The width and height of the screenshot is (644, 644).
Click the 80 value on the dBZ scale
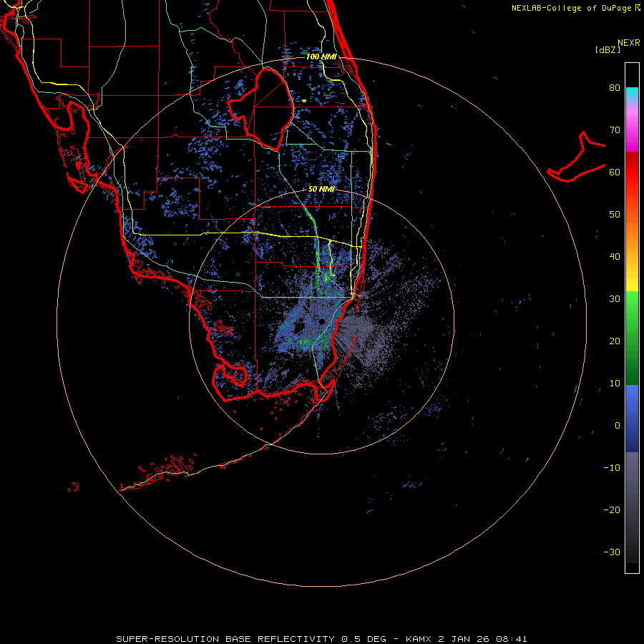tap(615, 87)
